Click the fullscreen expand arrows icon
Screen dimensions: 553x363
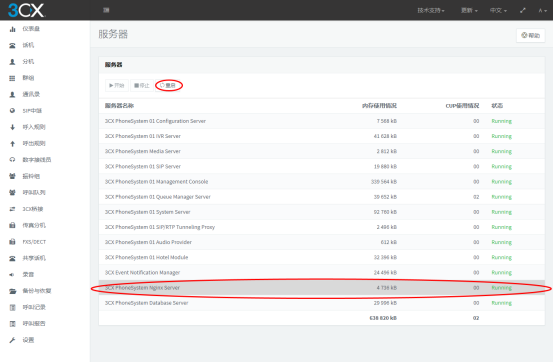523,11
